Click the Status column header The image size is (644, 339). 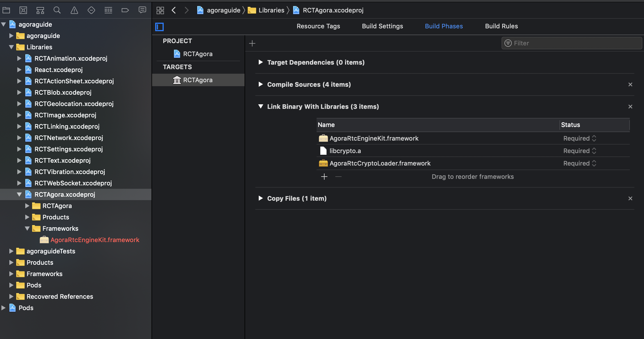(594, 125)
